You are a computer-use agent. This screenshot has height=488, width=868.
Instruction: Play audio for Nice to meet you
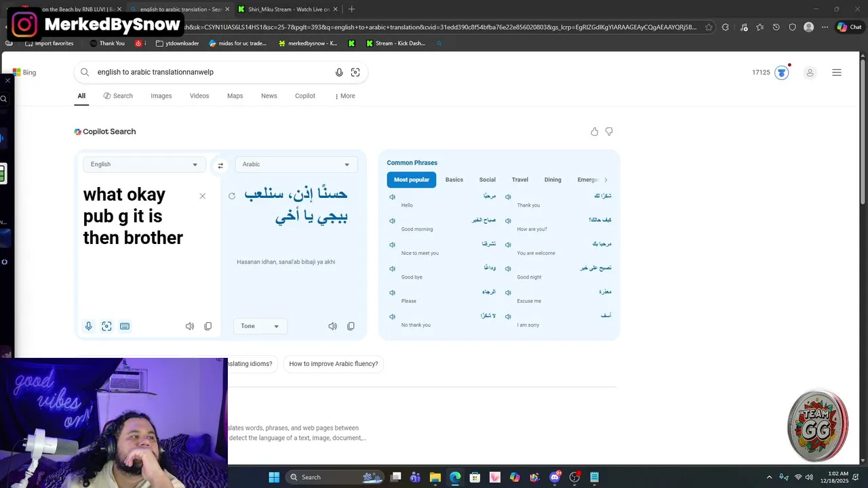(x=392, y=245)
